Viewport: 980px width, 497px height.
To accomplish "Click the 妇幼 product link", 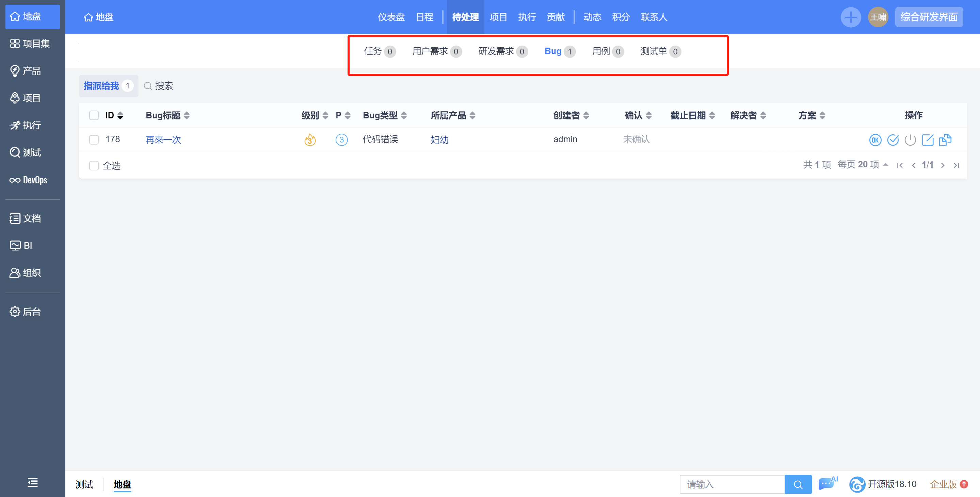I will click(439, 139).
